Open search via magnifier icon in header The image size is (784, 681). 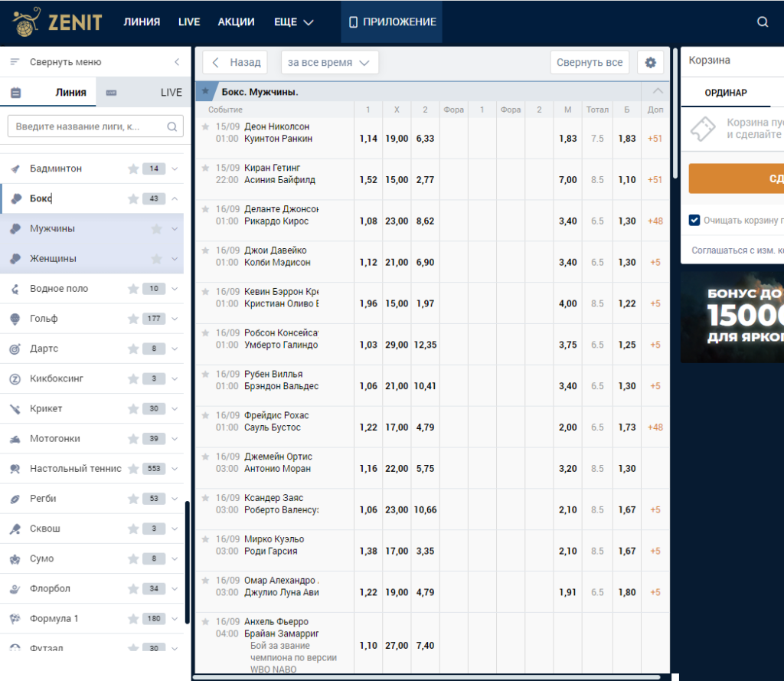click(762, 22)
